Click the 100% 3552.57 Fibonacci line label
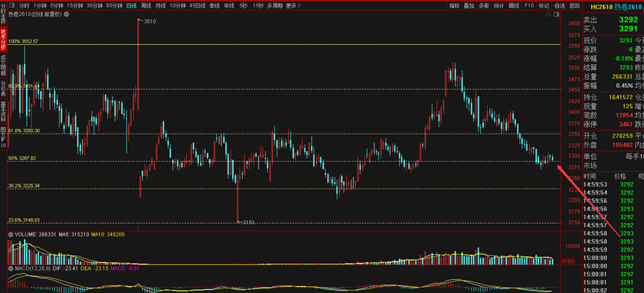644x293 pixels. [23, 42]
